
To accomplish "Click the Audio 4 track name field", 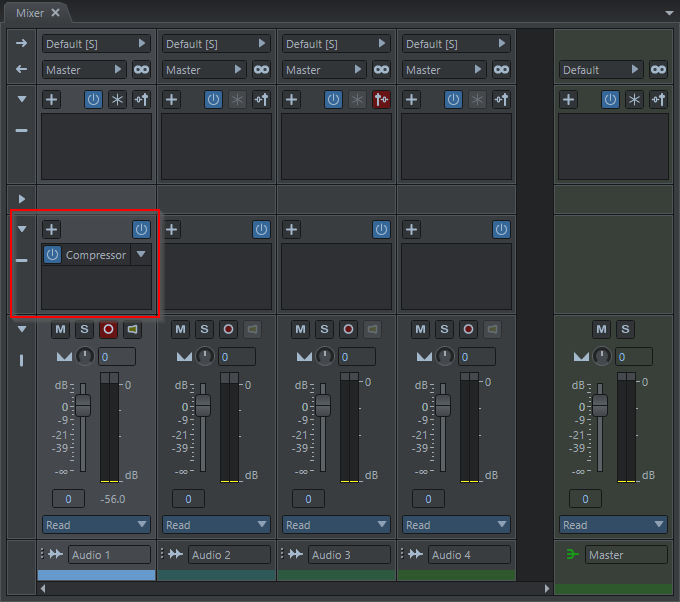I will click(469, 555).
